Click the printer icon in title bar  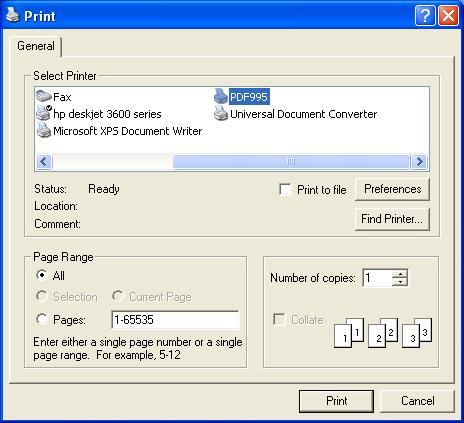(x=13, y=15)
